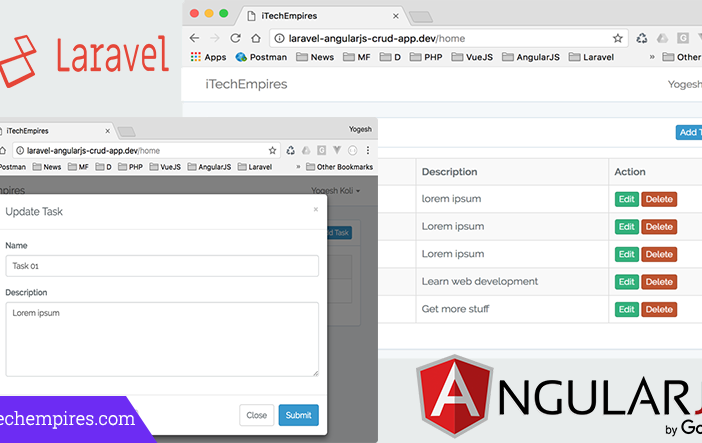This screenshot has width=702, height=443.
Task: Close iTechEmpires tab in front window
Action: (x=107, y=131)
